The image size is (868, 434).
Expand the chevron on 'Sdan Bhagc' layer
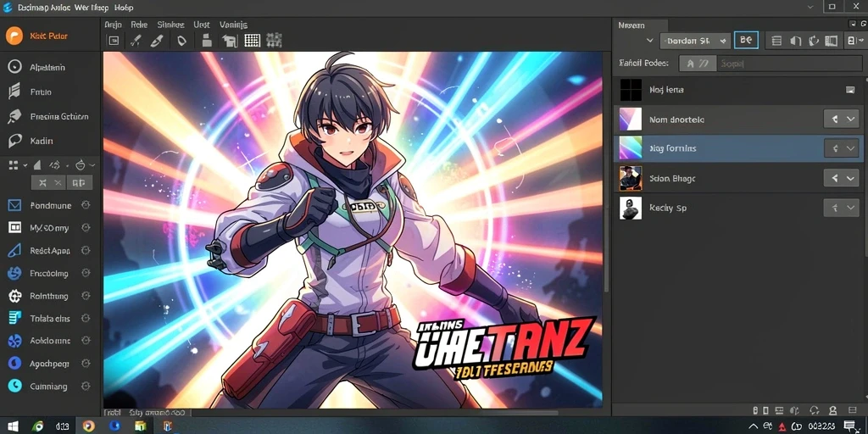[851, 178]
